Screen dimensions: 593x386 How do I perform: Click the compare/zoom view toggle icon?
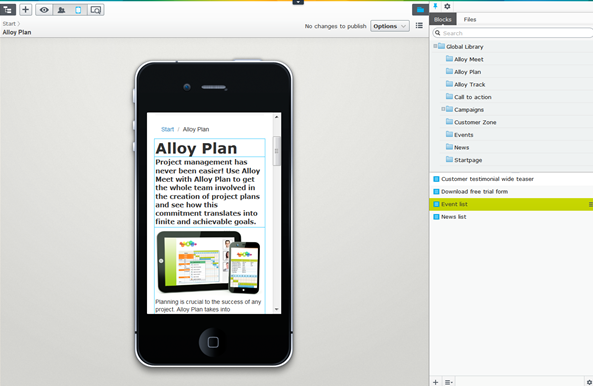coord(96,10)
